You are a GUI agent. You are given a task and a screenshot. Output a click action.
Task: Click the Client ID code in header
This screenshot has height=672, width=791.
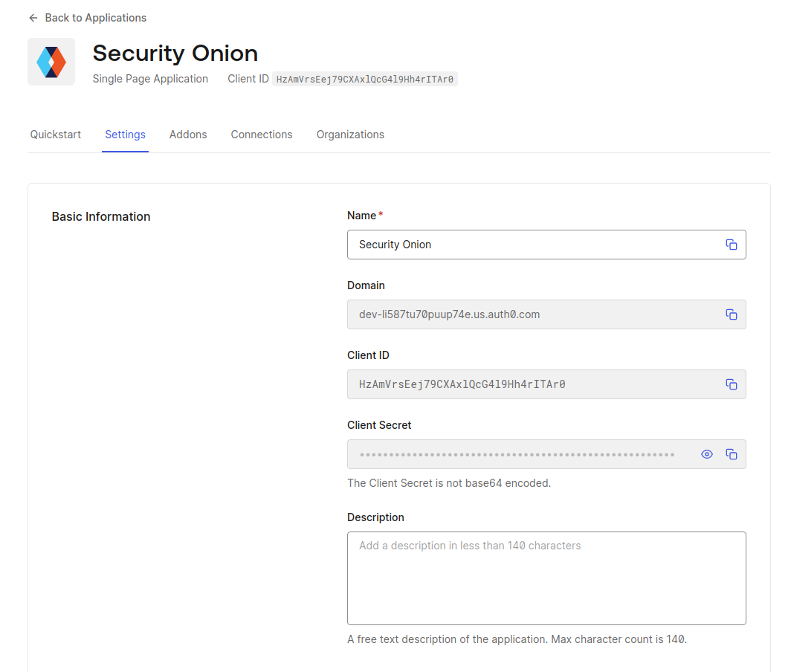click(x=364, y=79)
